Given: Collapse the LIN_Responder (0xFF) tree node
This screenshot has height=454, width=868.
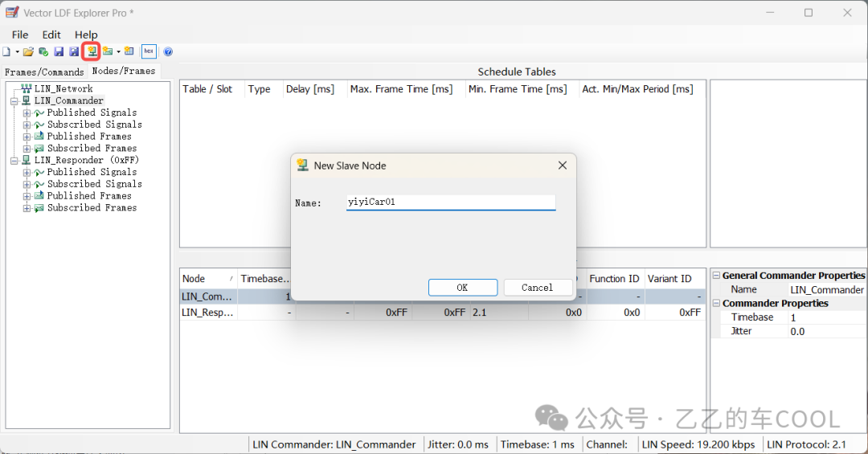Looking at the screenshot, I should click(14, 161).
